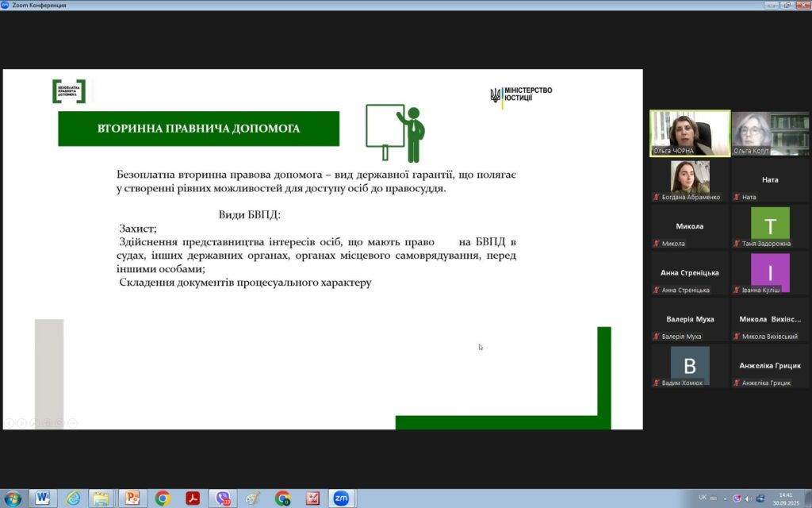Expand hidden system tray icons arrow

coord(725,498)
